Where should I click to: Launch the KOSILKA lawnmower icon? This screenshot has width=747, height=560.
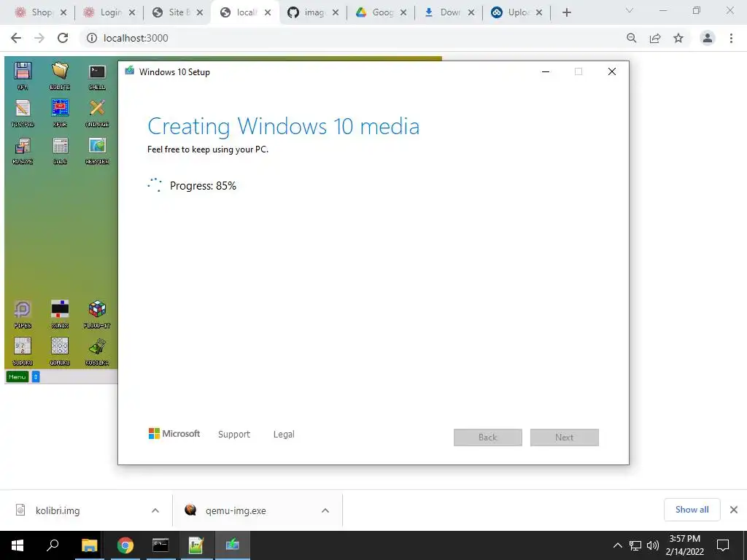[97, 346]
